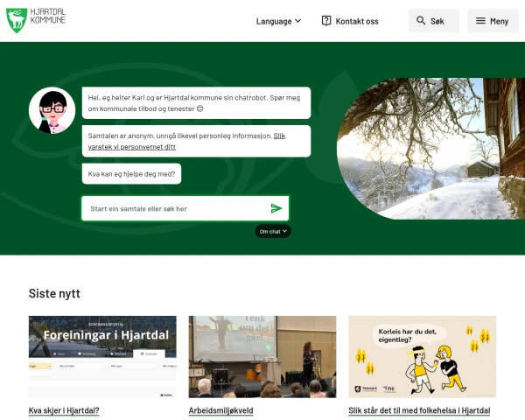This screenshot has width=525, height=420.
Task: Click the question mark Kontakt oss icon
Action: point(326,21)
